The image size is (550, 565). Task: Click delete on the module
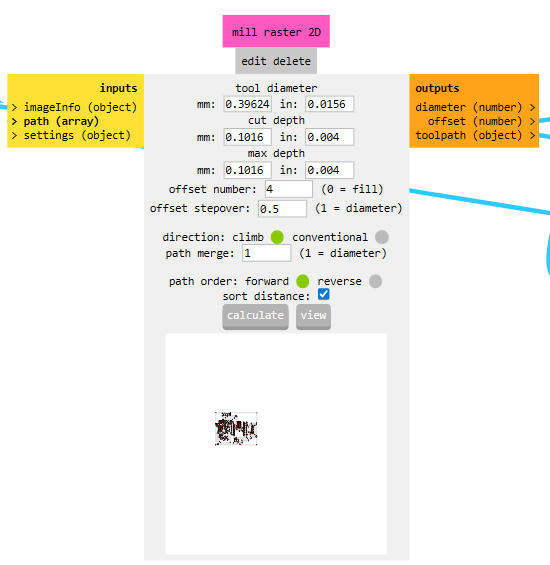[292, 61]
